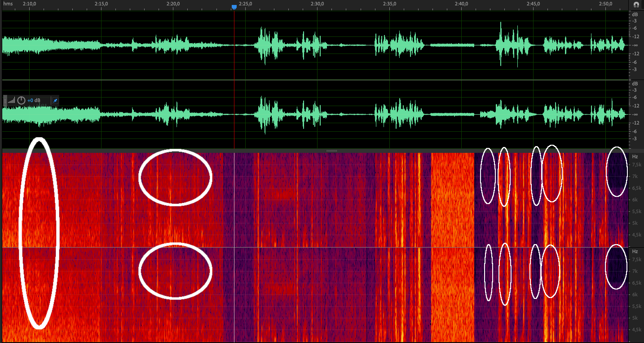This screenshot has width=644, height=343.
Task: Click inside the tall leftmost white ellipse
Action: (39, 234)
